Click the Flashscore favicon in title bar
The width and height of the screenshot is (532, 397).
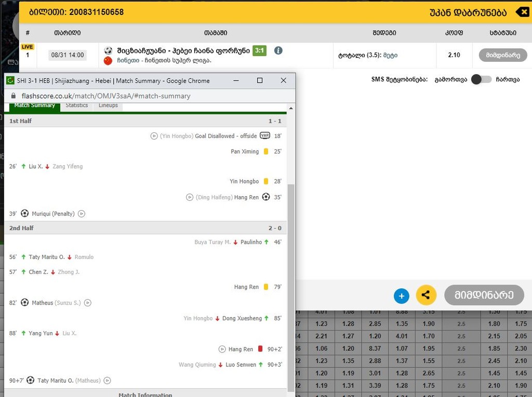point(10,80)
